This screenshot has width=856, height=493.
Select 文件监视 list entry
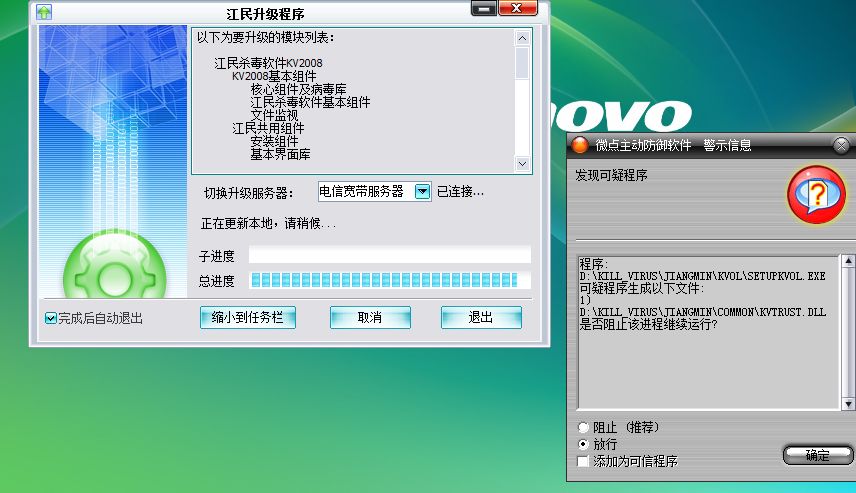pos(274,116)
